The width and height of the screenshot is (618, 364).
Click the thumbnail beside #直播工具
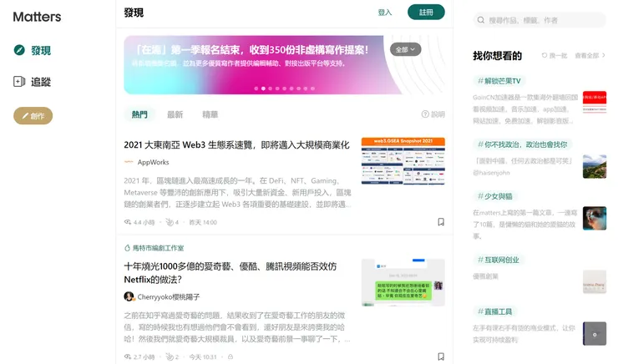(595, 334)
